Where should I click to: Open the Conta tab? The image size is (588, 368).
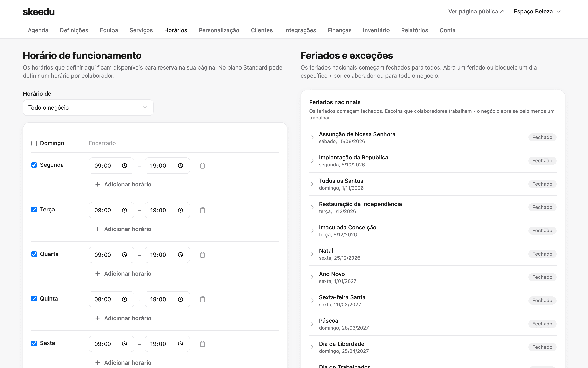(x=448, y=30)
